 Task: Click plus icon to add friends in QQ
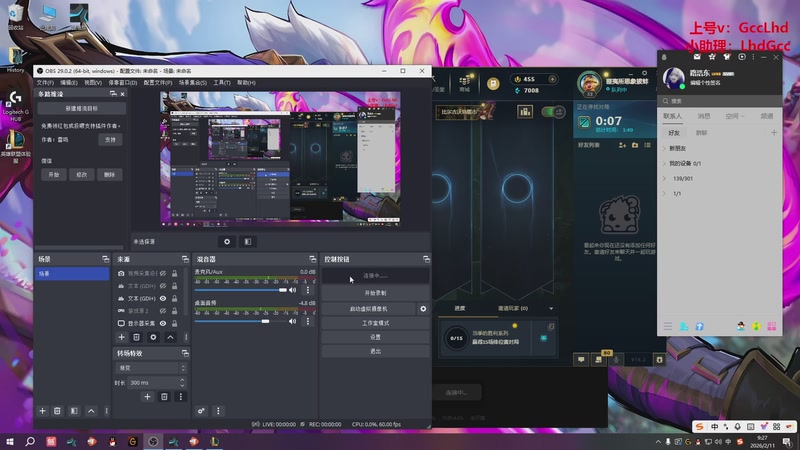pyautogui.click(x=774, y=133)
